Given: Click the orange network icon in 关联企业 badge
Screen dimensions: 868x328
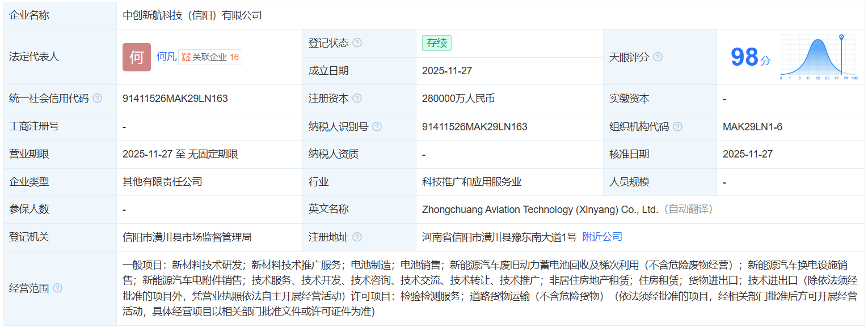Looking at the screenshot, I should 186,57.
